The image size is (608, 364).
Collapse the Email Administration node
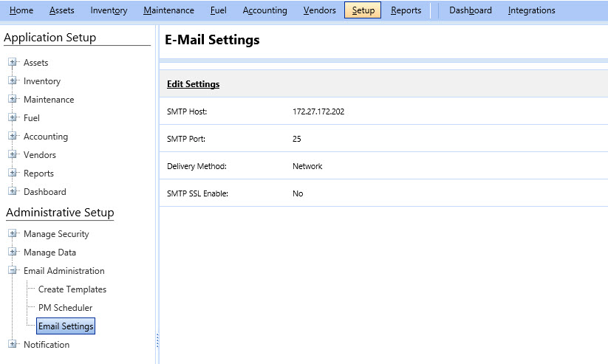tap(13, 271)
